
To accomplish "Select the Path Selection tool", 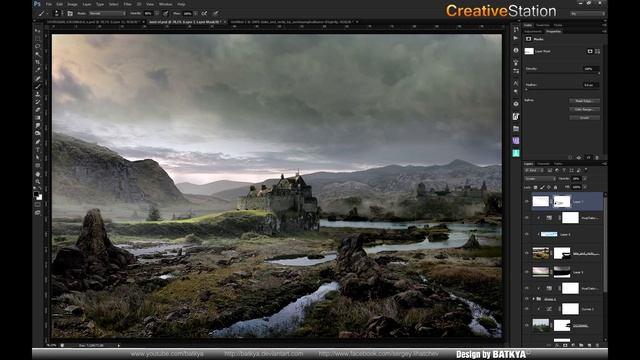I will coord(38,158).
